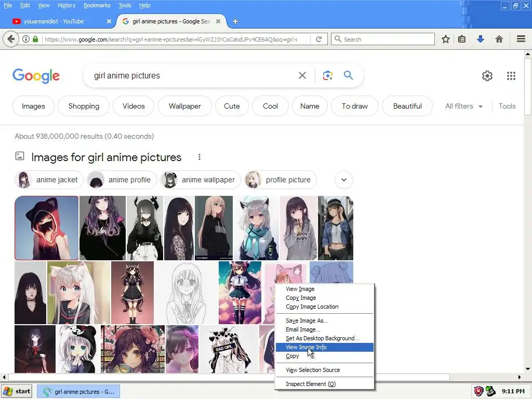The height and width of the screenshot is (399, 532).
Task: Open the Google apps grid icon
Action: click(511, 76)
